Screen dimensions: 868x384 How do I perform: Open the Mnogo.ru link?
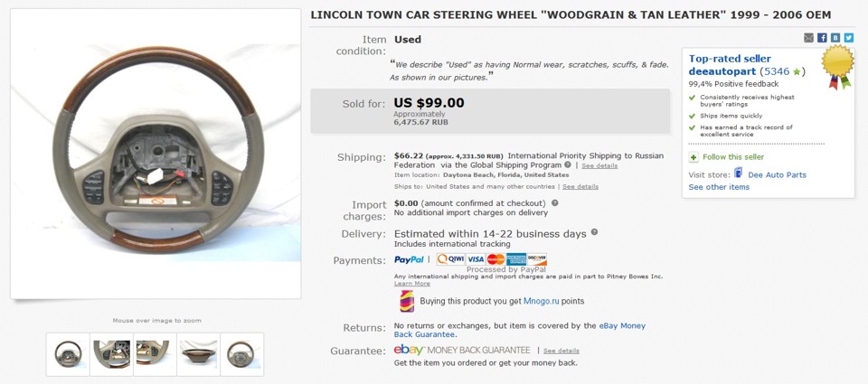pos(542,301)
